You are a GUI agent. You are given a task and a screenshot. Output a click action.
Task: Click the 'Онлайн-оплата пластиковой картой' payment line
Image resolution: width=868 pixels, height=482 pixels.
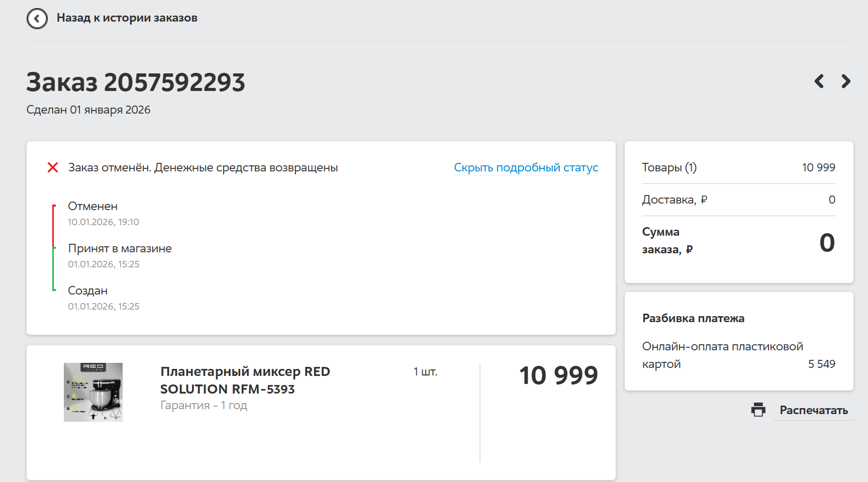tap(722, 355)
